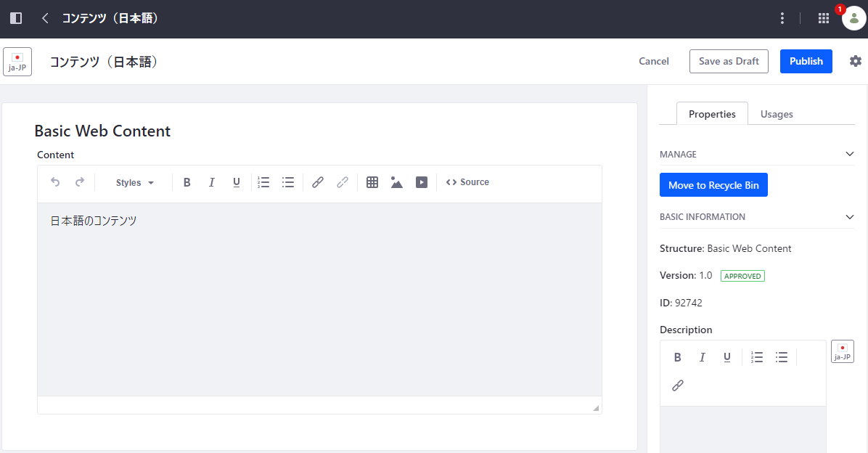The width and height of the screenshot is (868, 453).
Task: Collapse the Manage section
Action: [850, 154]
